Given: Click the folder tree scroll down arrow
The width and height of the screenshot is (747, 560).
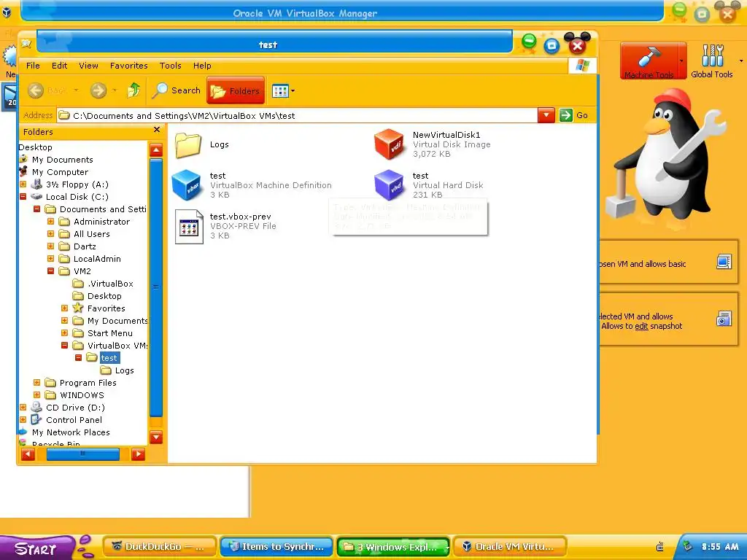Looking at the screenshot, I should tap(156, 437).
